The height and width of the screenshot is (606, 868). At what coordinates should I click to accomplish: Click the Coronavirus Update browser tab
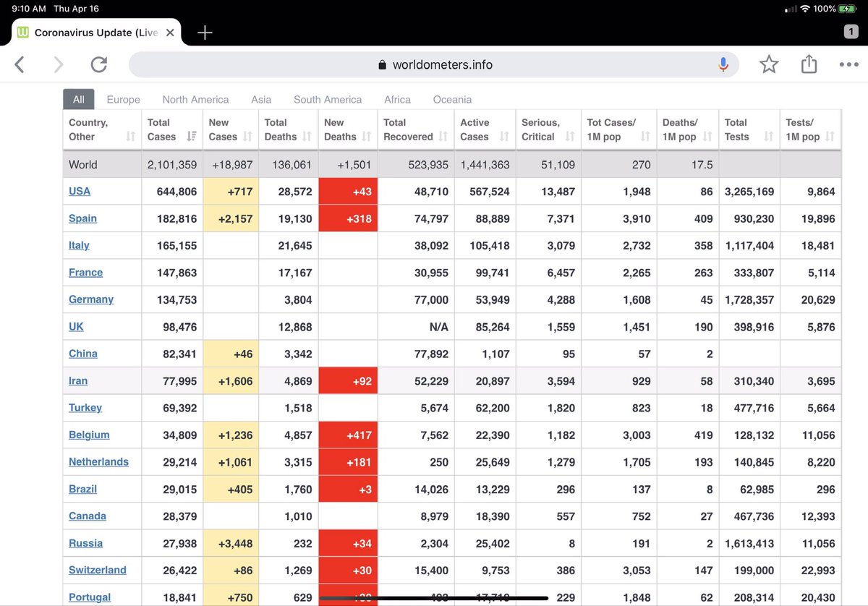click(x=95, y=33)
